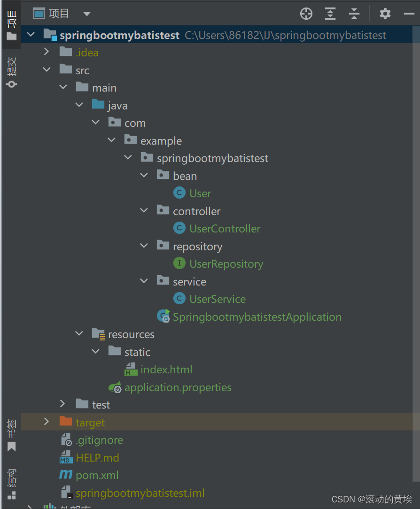This screenshot has width=420, height=509.
Task: Click the interface icon of UserRepository
Action: tap(179, 263)
